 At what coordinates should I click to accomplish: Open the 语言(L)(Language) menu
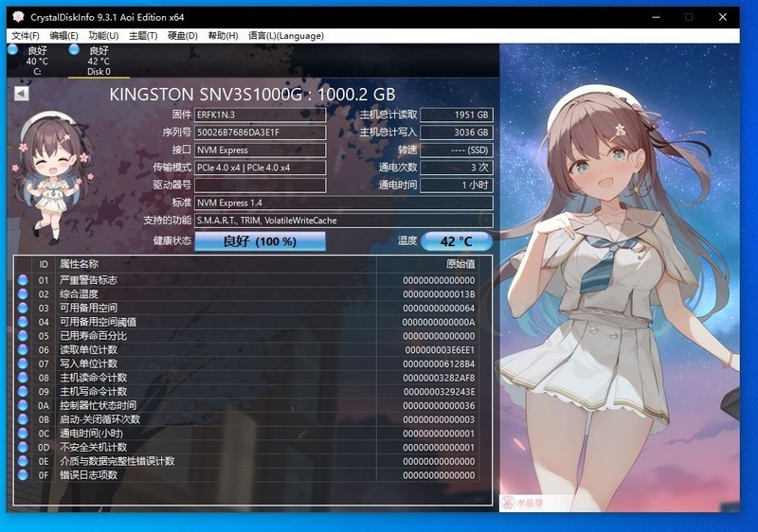click(285, 36)
